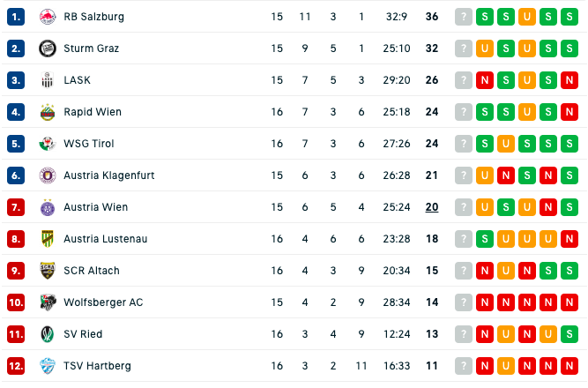Click the RB Salzburg club logo
The image size is (588, 388).
coord(48,17)
